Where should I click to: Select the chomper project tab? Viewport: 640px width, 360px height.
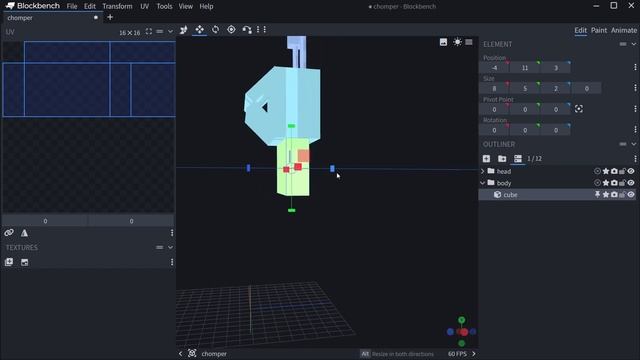point(52,18)
